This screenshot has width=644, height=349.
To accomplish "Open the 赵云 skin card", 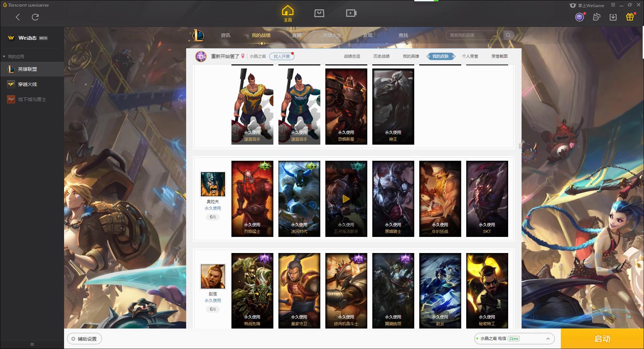I will click(x=440, y=291).
